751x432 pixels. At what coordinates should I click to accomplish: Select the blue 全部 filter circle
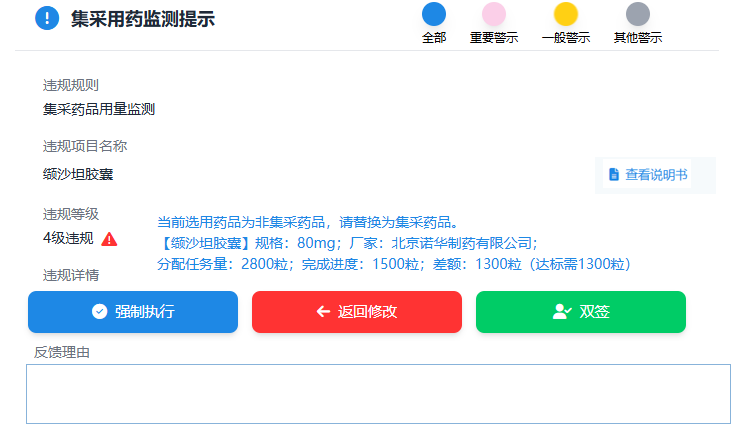point(434,14)
